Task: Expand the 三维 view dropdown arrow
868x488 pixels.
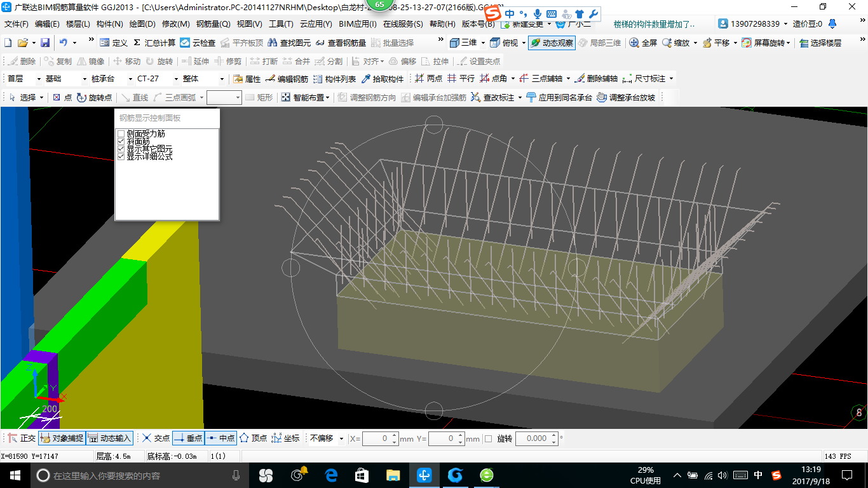Action: pyautogui.click(x=483, y=43)
